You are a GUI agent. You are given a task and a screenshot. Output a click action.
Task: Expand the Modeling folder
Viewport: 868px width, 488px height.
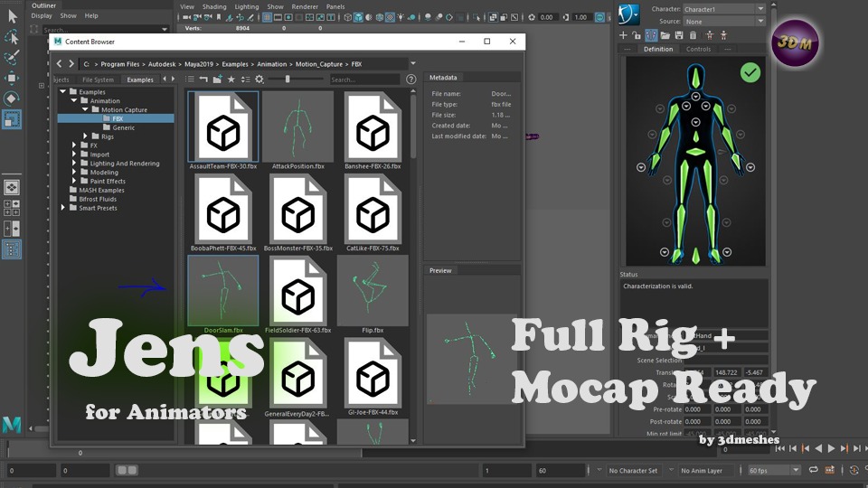point(74,172)
